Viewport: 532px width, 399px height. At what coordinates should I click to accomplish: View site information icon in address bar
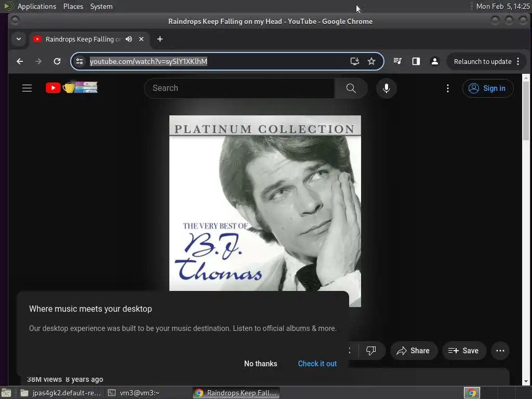(x=79, y=61)
